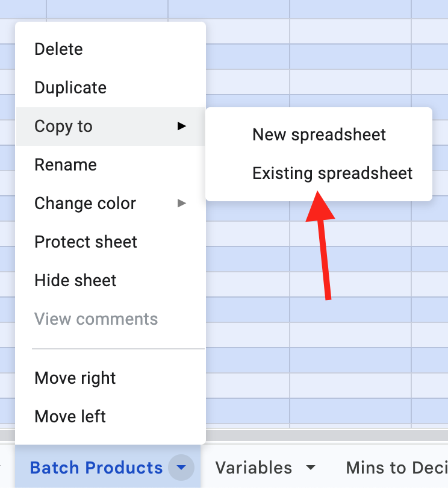Open the Copy to submenu
This screenshot has width=448, height=488.
click(64, 127)
